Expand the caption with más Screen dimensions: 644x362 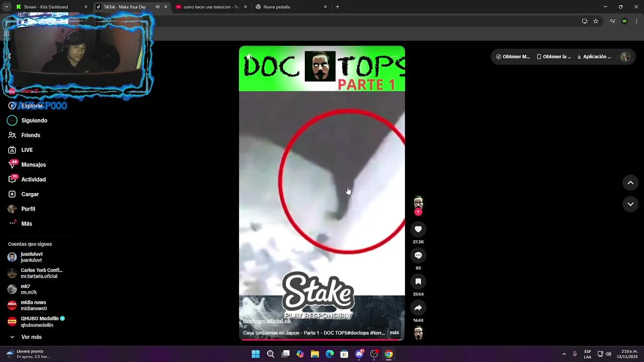pos(394,333)
